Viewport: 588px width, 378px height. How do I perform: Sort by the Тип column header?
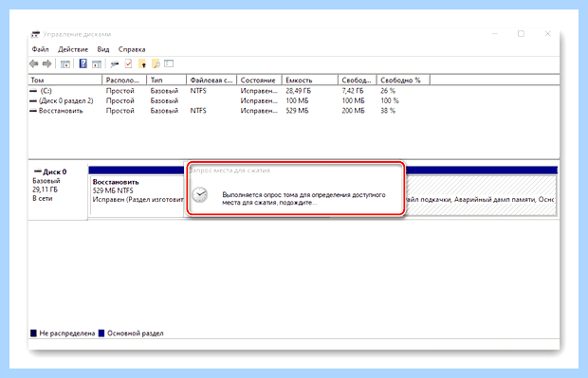pos(167,81)
